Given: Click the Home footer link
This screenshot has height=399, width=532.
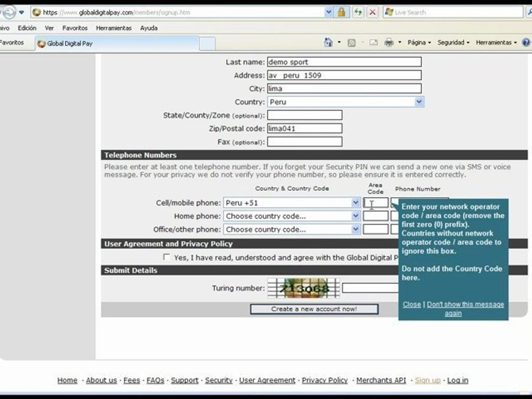Looking at the screenshot, I should [x=67, y=380].
